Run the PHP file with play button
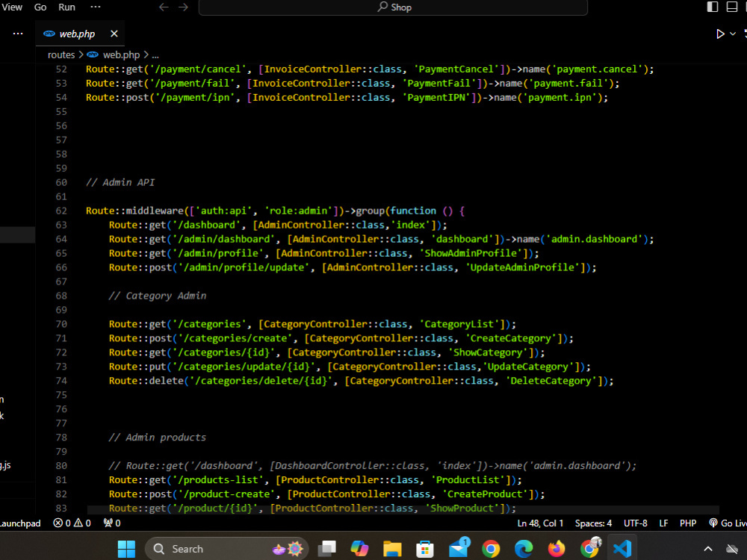The image size is (747, 560). coord(720,34)
